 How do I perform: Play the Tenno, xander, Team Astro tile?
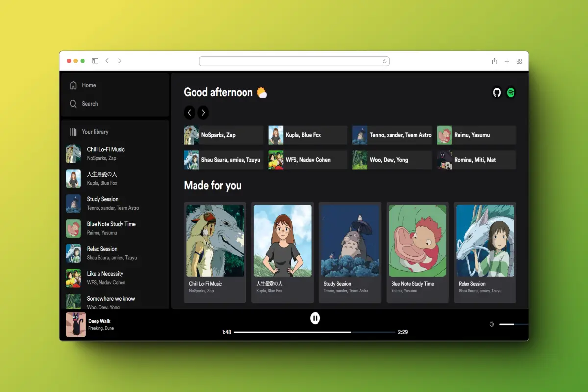point(392,135)
